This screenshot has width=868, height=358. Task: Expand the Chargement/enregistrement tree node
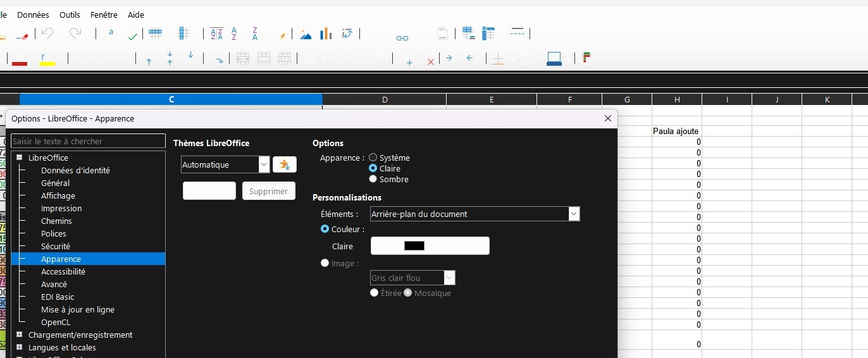click(19, 335)
